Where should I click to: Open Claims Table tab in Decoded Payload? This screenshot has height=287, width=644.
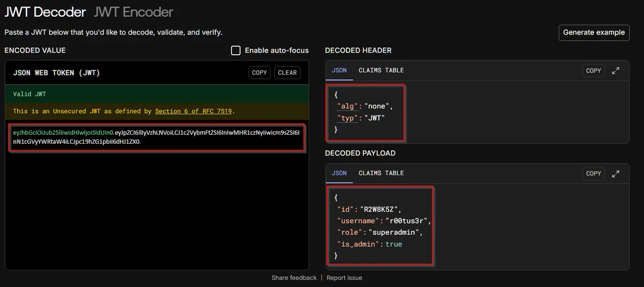[381, 173]
